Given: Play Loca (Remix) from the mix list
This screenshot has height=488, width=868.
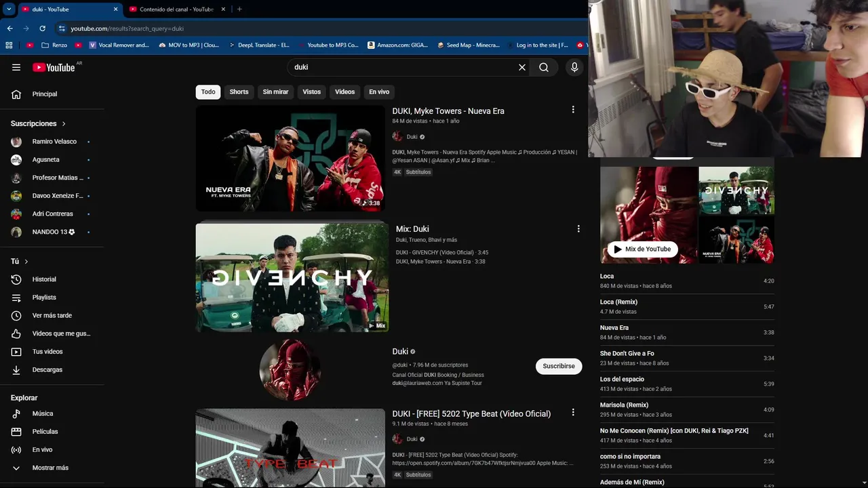Looking at the screenshot, I should tap(687, 306).
